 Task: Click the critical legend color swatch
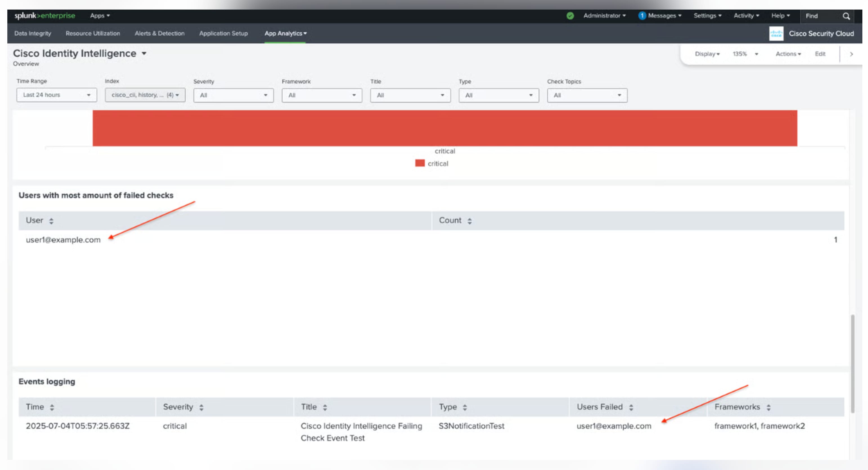point(419,163)
